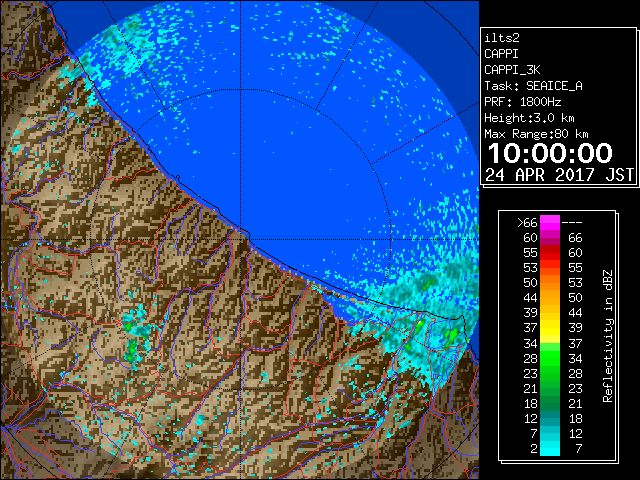This screenshot has height=480, width=640.
Task: Click the Reflectivity in dBZ legend title
Action: pyautogui.click(x=607, y=336)
